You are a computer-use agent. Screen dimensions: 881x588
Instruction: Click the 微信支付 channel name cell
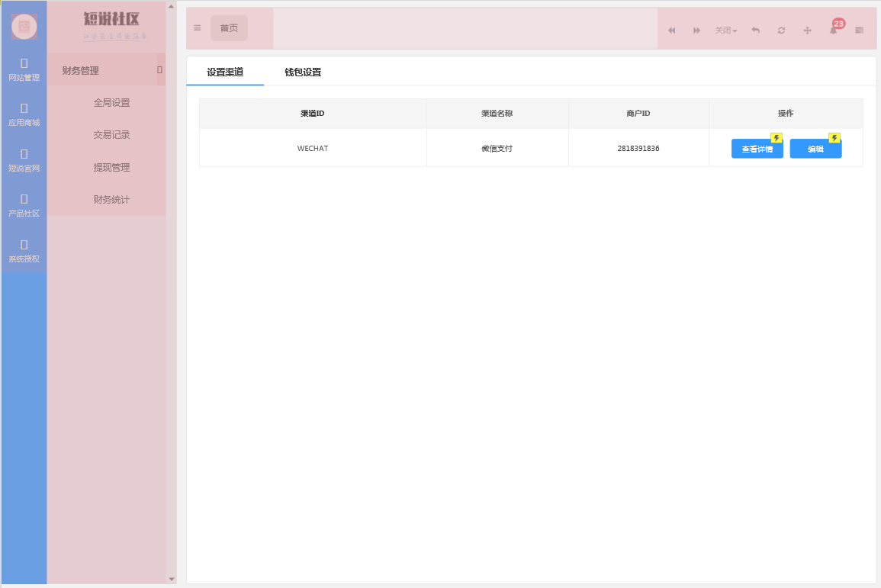coord(497,148)
